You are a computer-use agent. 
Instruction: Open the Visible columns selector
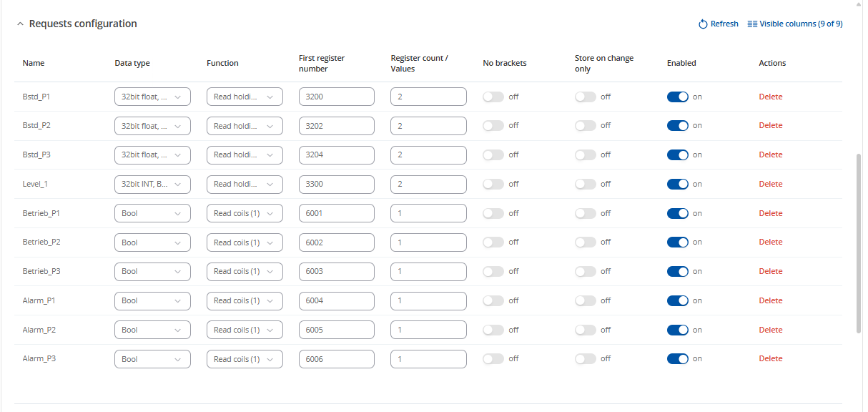pos(794,24)
